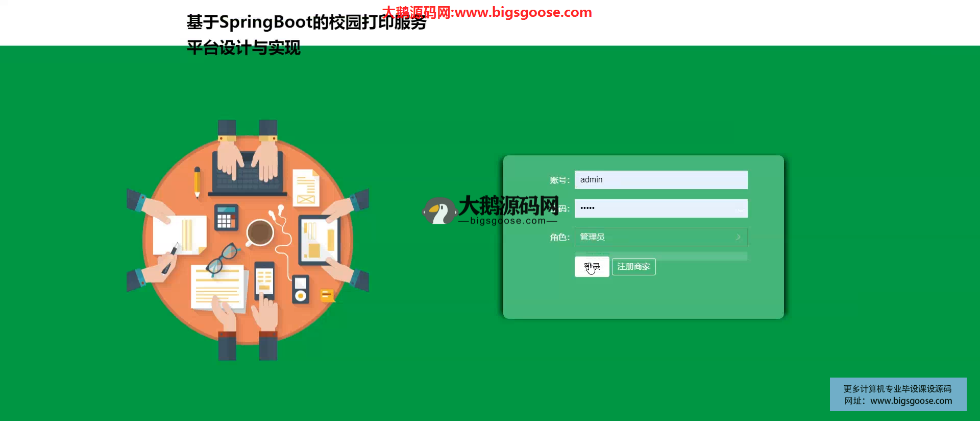Click the 注册商家 register merchant button
The width and height of the screenshot is (980, 421).
tap(633, 267)
